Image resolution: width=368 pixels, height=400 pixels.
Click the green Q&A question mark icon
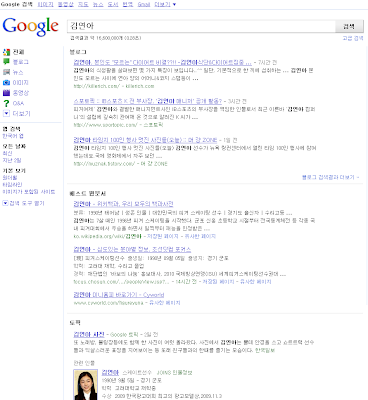pos(6,103)
